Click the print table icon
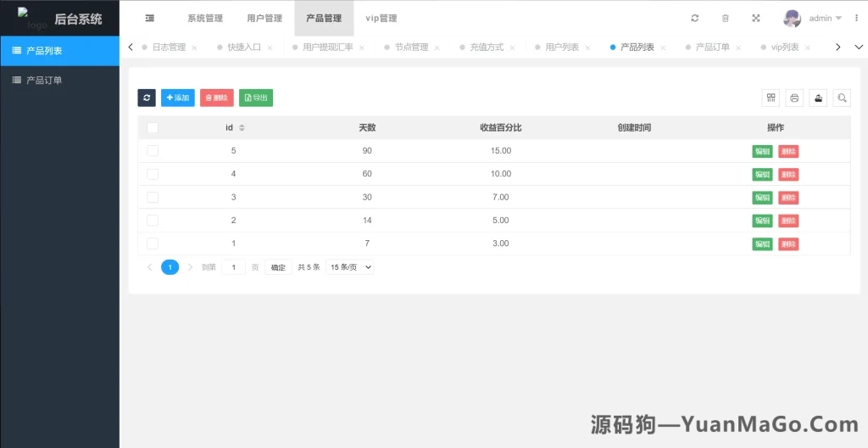This screenshot has height=448, width=868. (794, 98)
